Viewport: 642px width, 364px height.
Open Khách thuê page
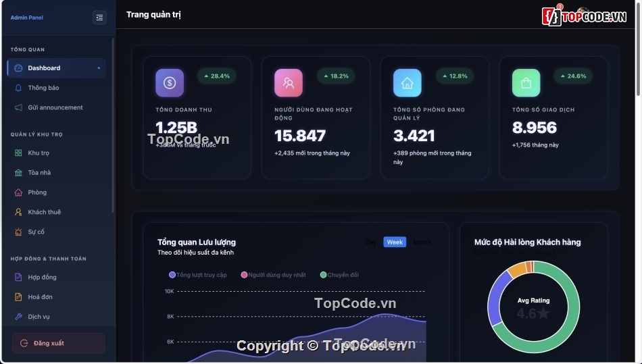(x=57, y=212)
